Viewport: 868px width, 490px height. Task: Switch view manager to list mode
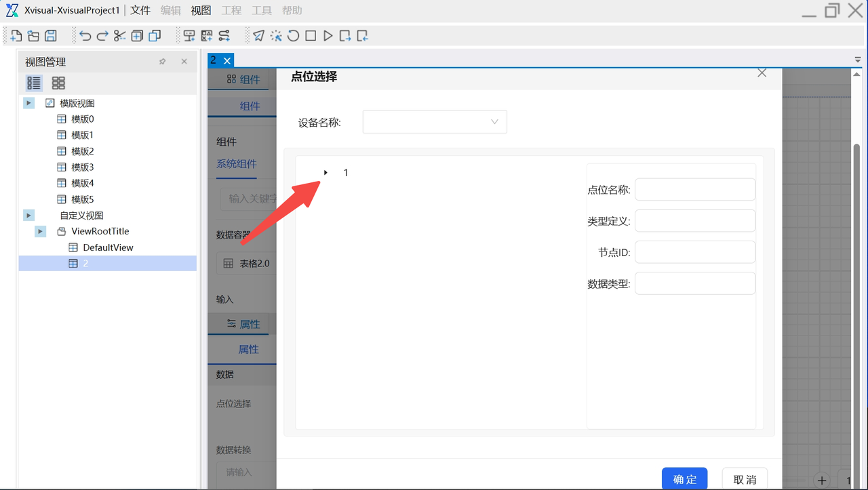34,83
